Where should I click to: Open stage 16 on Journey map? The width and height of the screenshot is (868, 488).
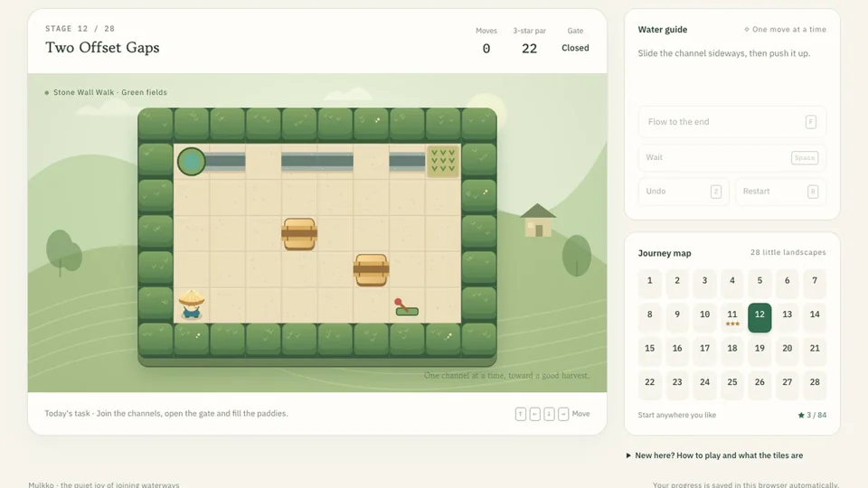677,352
